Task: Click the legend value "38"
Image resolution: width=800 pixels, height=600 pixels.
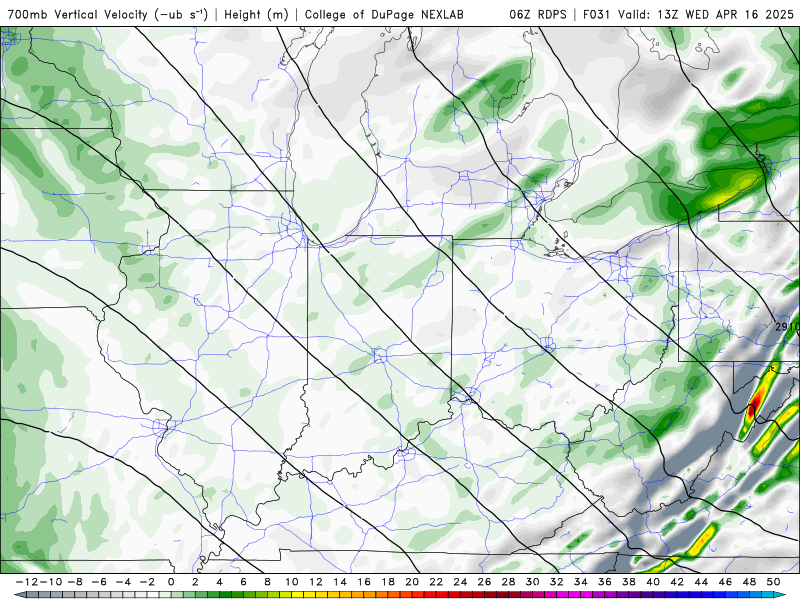Action: [x=629, y=582]
